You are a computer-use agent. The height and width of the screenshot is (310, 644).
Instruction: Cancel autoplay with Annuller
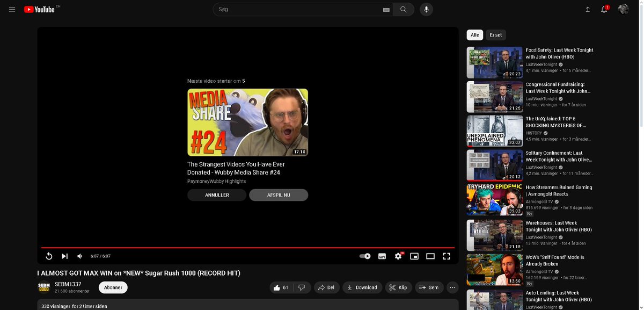coord(217,195)
